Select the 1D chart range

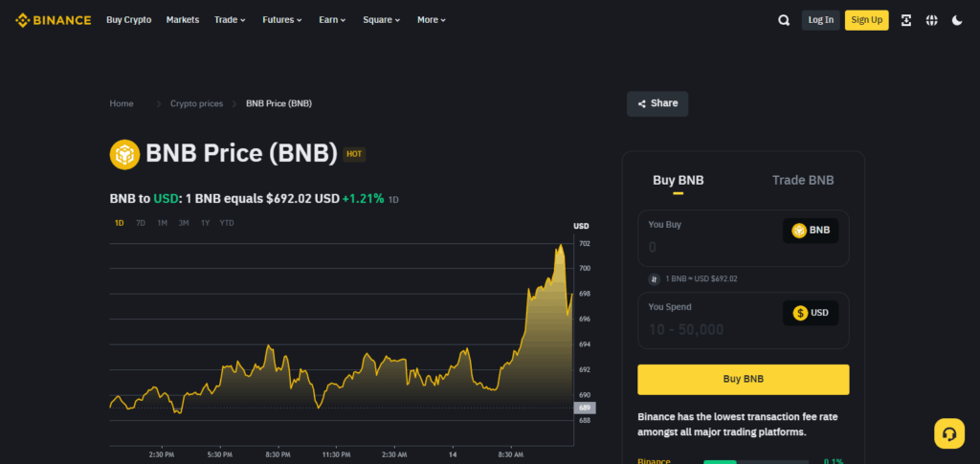point(120,223)
